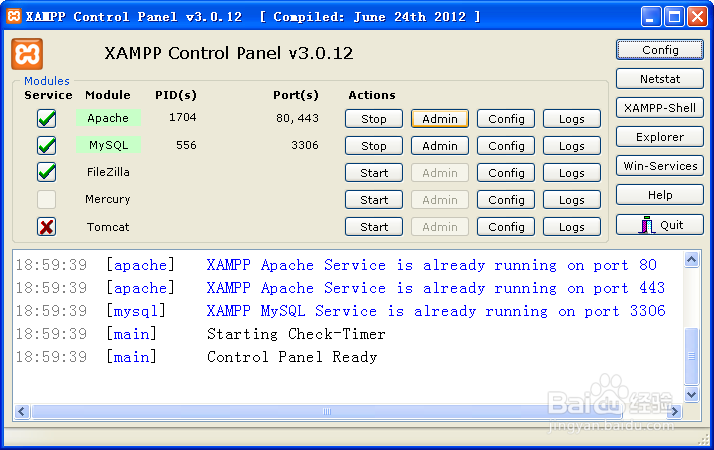
Task: View Tomcat Logs
Action: coord(572,226)
